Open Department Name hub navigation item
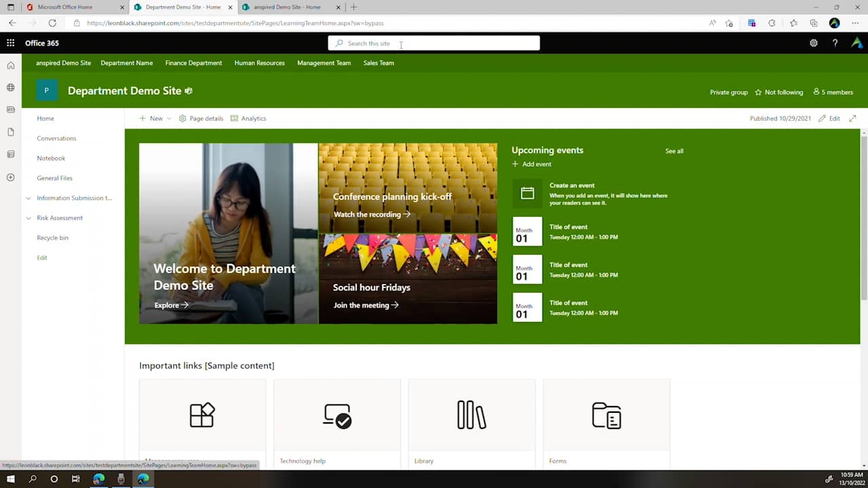The image size is (868, 488). (x=127, y=63)
